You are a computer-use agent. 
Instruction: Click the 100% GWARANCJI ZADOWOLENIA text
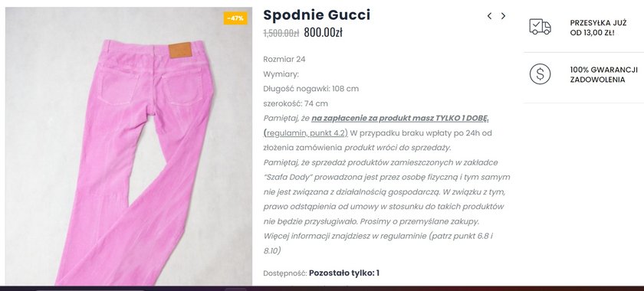(603, 75)
